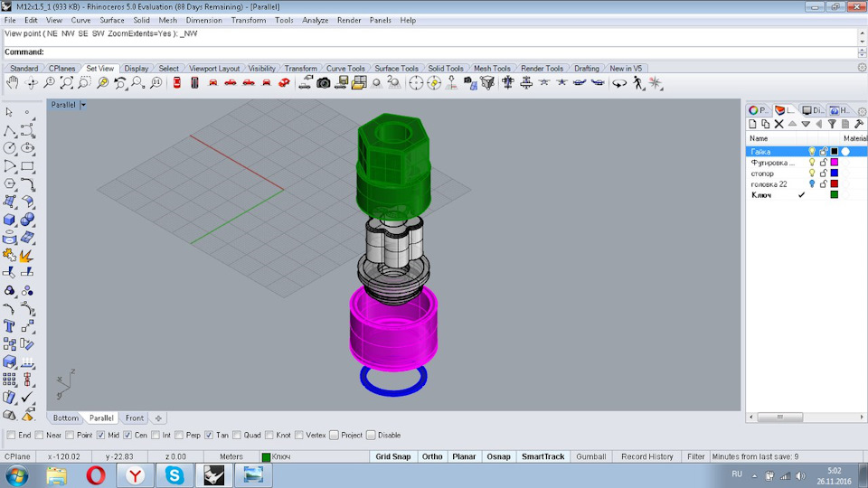Screen dimensions: 868x488
Task: Click the New layer page icon
Action: [x=752, y=124]
